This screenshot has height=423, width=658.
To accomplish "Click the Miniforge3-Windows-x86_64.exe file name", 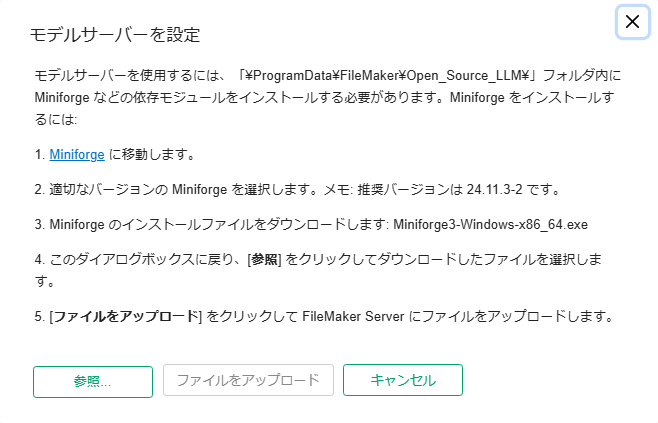I will point(505,224).
